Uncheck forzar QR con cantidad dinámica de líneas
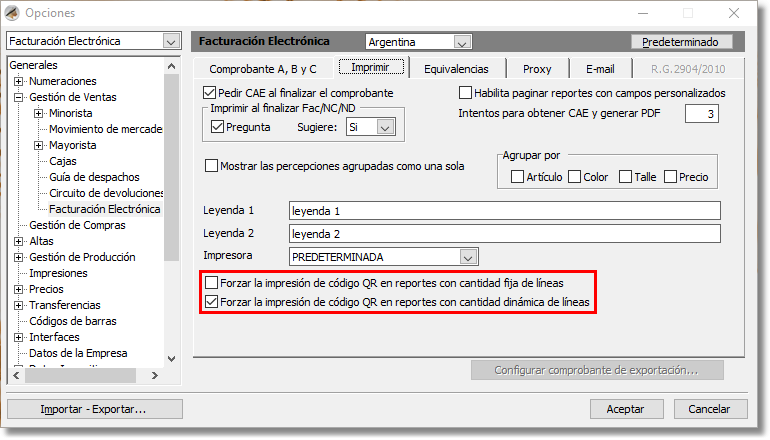 [x=211, y=302]
